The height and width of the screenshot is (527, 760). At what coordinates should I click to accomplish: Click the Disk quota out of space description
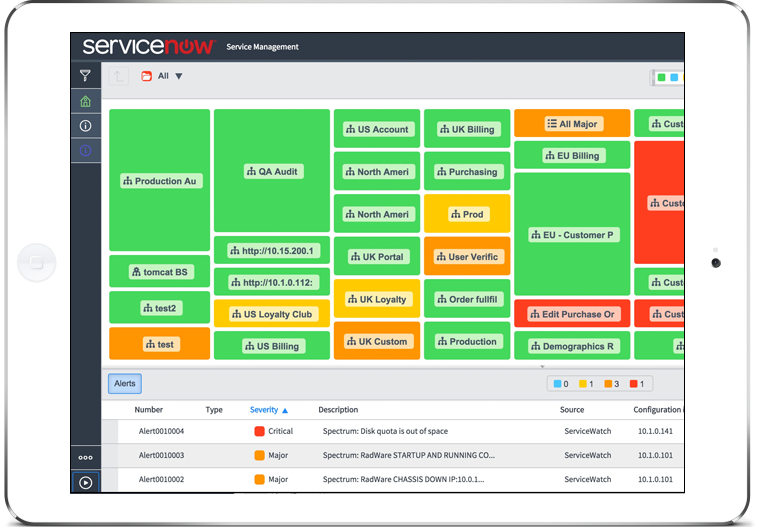(385, 431)
